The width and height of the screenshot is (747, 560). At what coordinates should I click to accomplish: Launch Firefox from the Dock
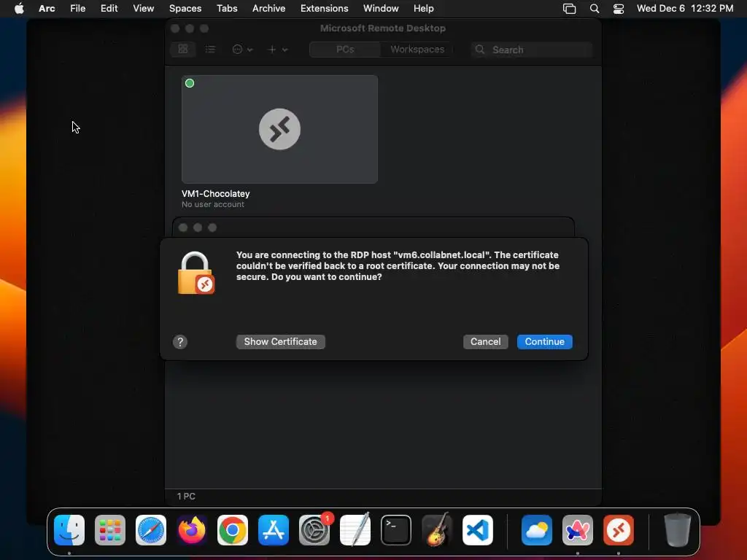tap(192, 530)
